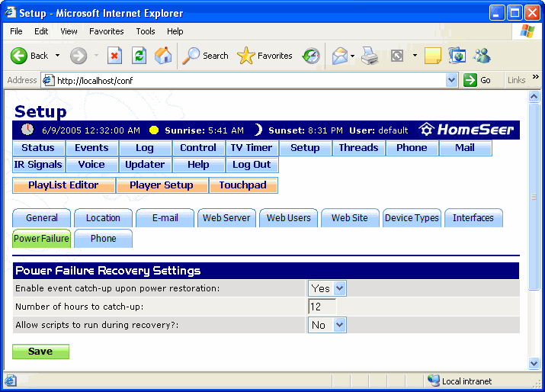Screen dimensions: 545x392
Task: Open the Help menu in menu bar
Action: pos(175,31)
